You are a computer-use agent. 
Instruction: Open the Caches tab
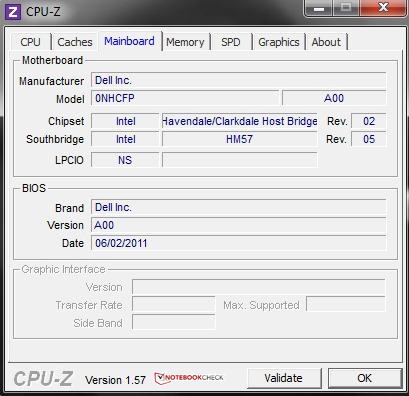click(x=75, y=42)
